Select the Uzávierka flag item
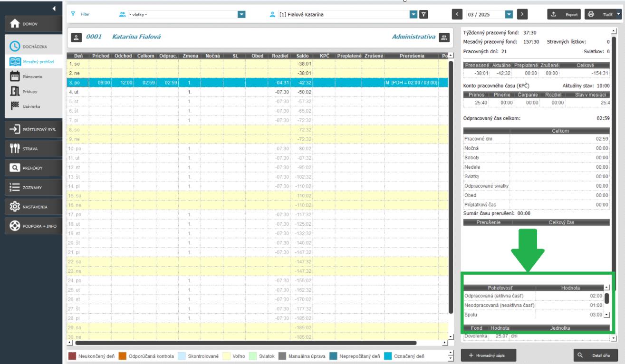 click(x=14, y=106)
